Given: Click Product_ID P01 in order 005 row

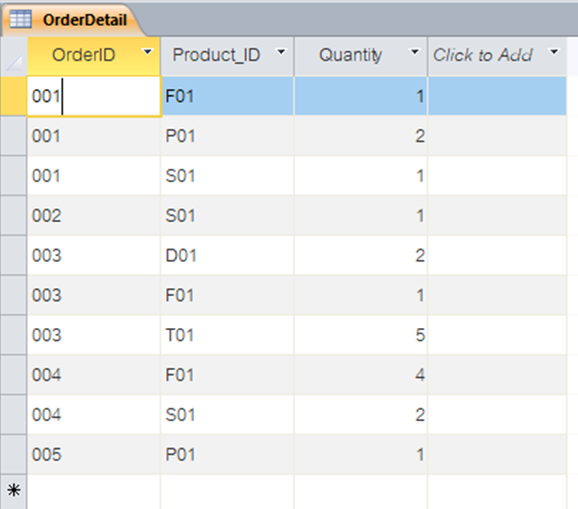Looking at the screenshot, I should pos(227,454).
